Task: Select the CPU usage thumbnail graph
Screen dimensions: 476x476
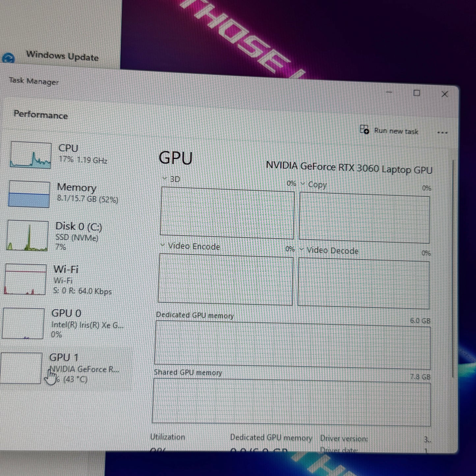Action: (x=31, y=155)
